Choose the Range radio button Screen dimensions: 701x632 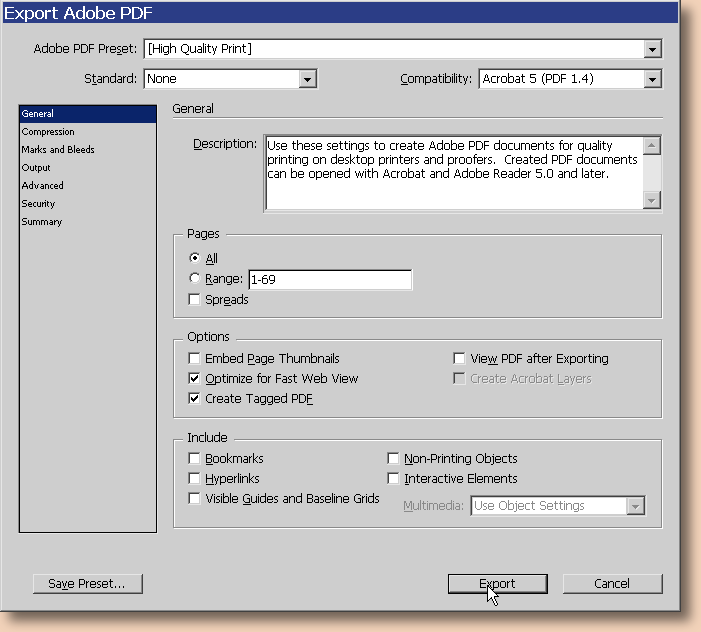194,280
